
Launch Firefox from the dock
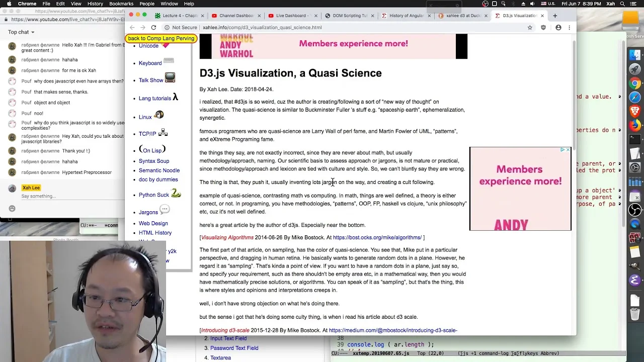coord(635,125)
